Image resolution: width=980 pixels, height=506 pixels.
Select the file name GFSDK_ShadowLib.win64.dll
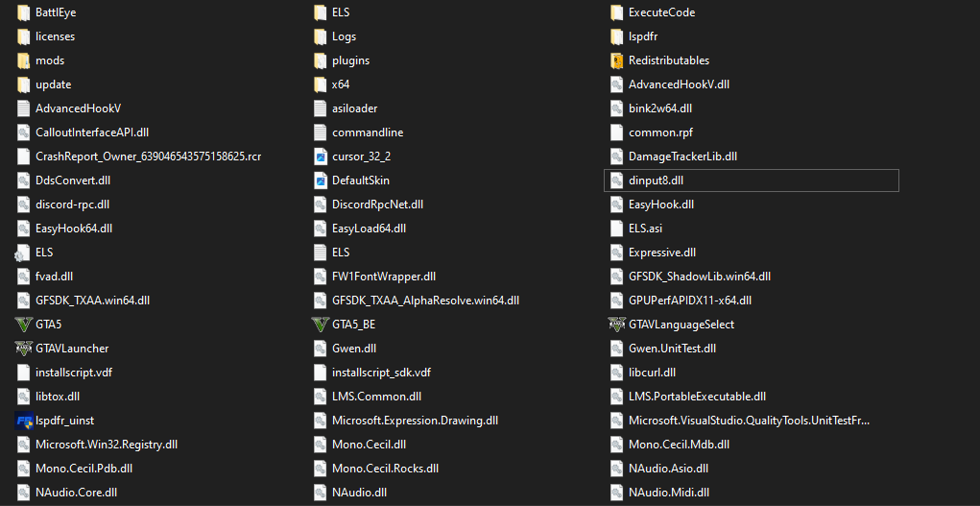point(700,277)
